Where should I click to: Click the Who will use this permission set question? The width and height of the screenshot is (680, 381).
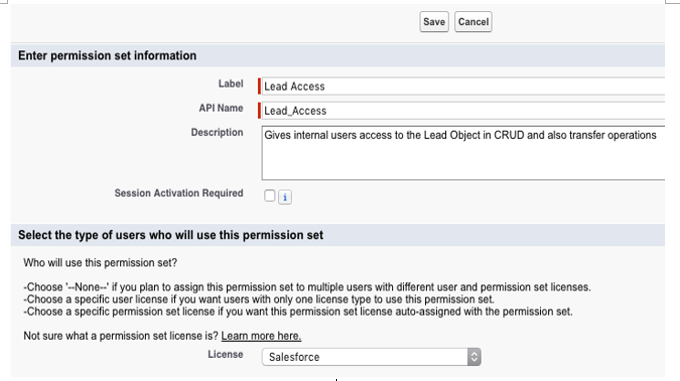pyautogui.click(x=100, y=263)
